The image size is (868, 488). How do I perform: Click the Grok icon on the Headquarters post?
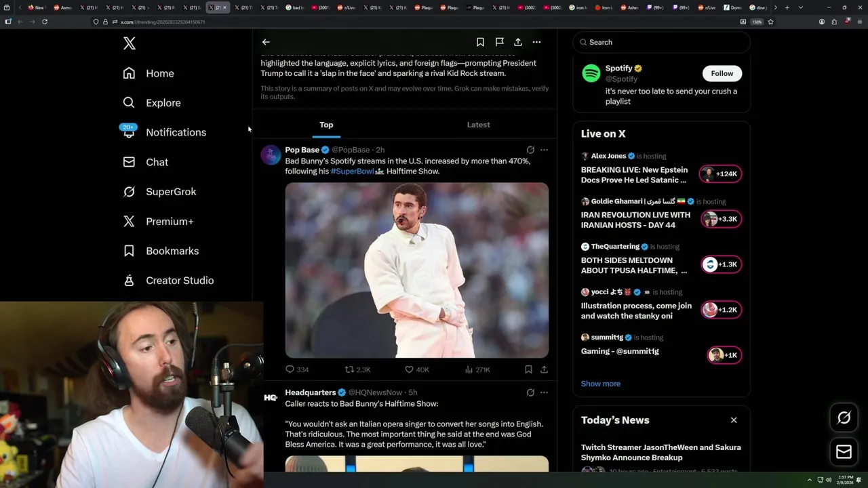(530, 392)
